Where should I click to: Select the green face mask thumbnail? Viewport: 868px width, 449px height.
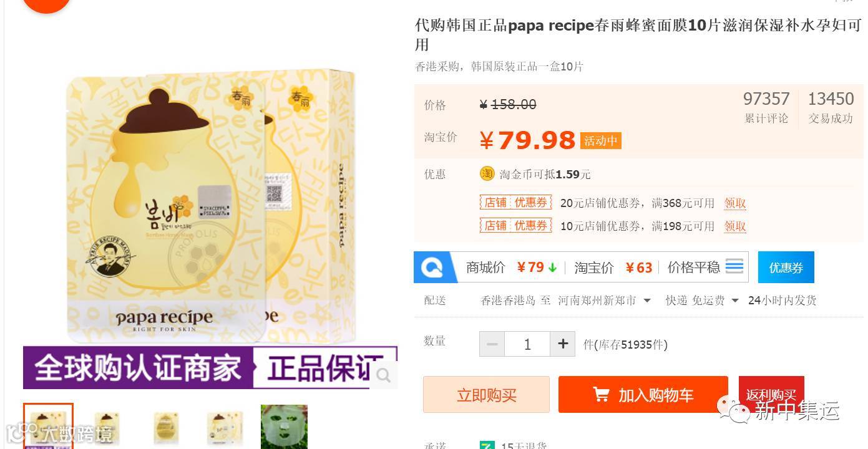coord(284,427)
